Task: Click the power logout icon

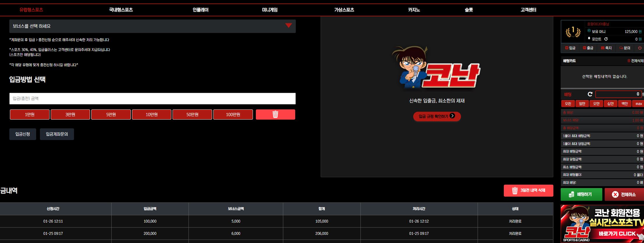Action: click(640, 48)
